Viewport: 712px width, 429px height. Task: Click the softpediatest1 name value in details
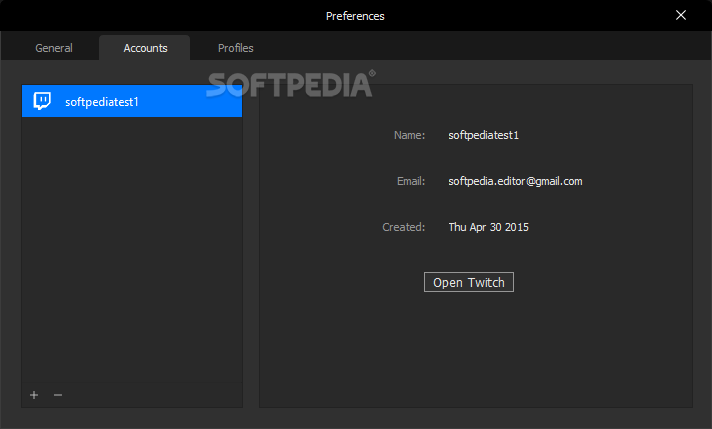(484, 135)
